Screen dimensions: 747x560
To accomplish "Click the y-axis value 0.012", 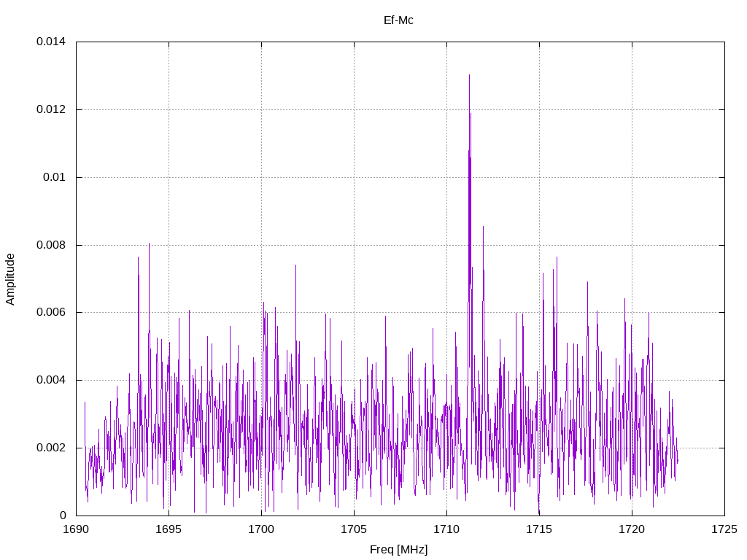I will [x=51, y=109].
